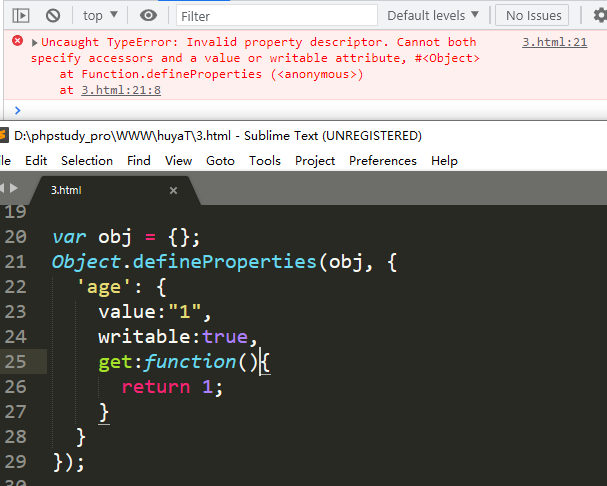Expand the Uncaught TypeError message triangle
Viewport: 607px width, 486px height.
coord(34,43)
